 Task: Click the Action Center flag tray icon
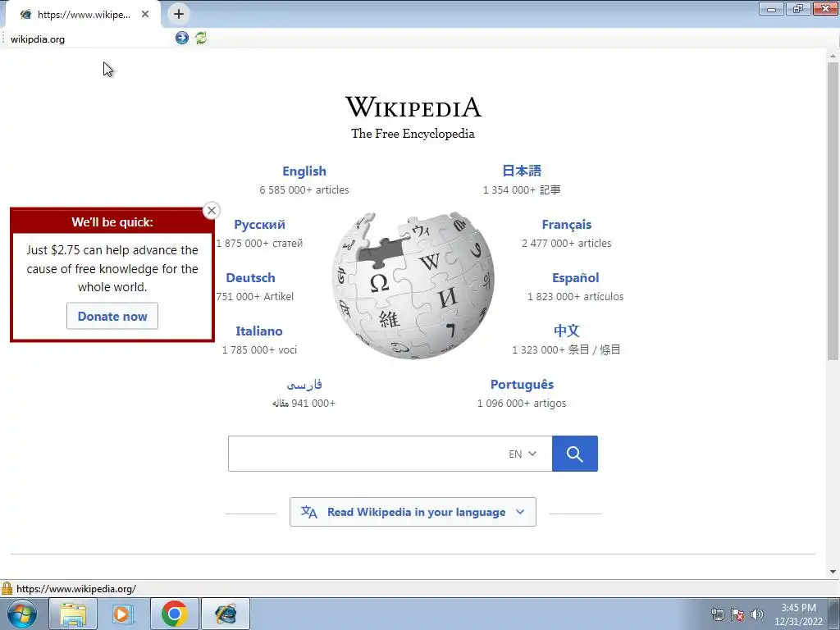[737, 614]
